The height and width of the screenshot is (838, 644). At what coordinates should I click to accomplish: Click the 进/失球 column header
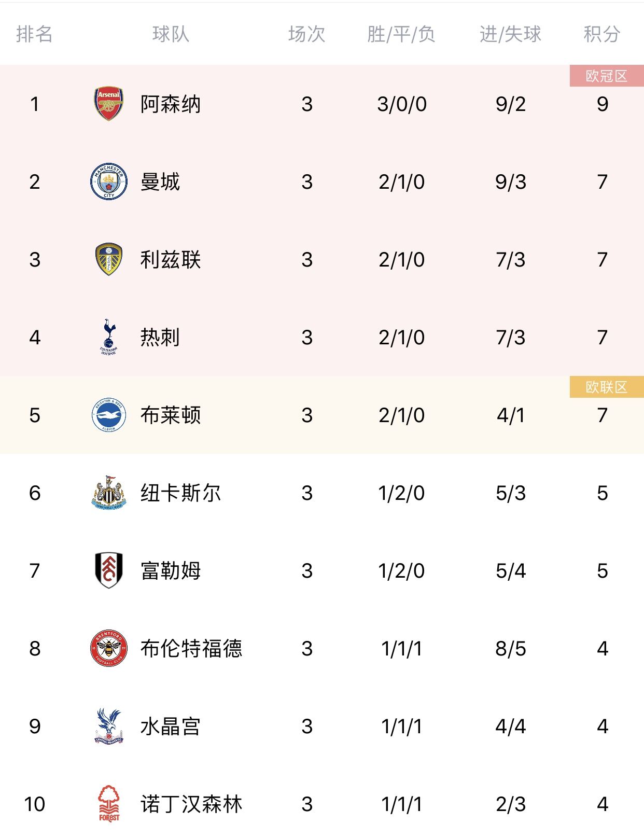coord(511,34)
